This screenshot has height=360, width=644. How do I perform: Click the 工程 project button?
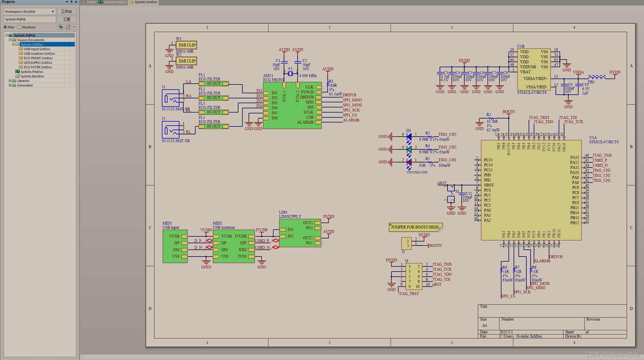(66, 19)
